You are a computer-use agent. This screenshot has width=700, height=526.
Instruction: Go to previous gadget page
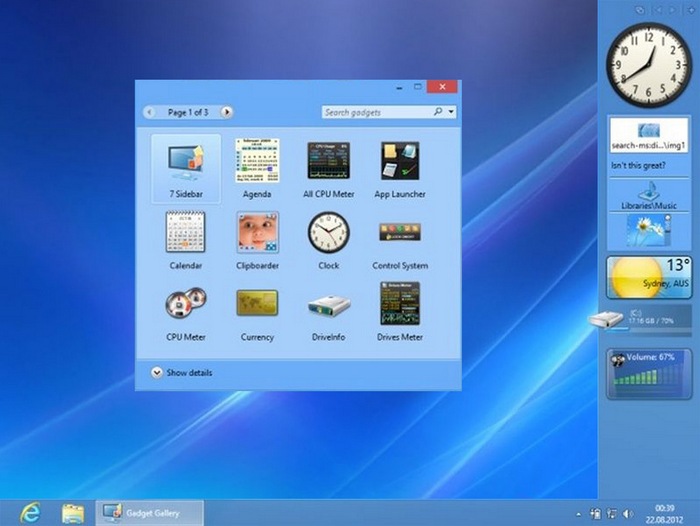150,112
